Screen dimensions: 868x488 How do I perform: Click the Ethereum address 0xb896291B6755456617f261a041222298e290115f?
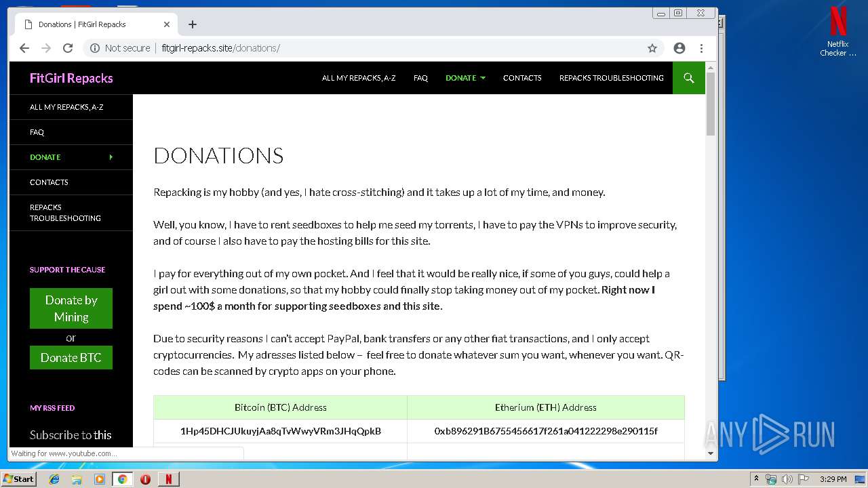[546, 431]
